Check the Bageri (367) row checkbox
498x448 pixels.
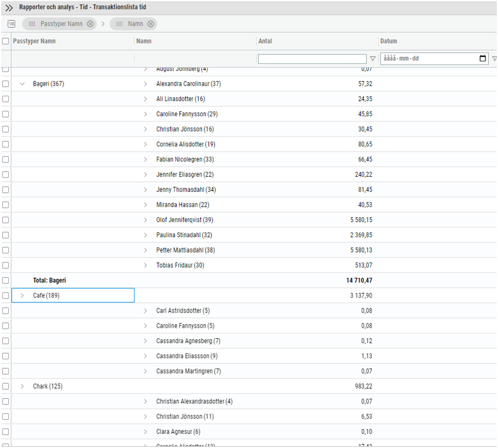[x=5, y=84]
